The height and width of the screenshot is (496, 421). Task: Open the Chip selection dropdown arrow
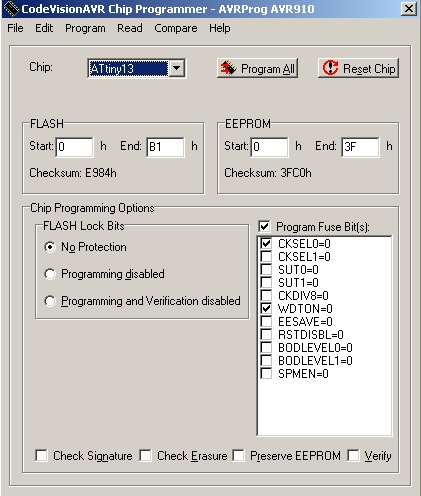(x=177, y=68)
